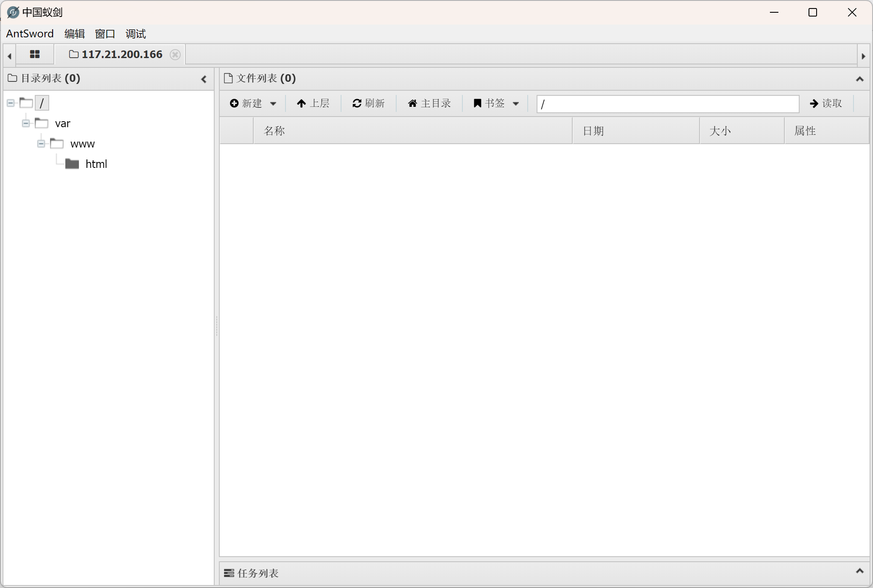This screenshot has width=873, height=588.
Task: Open the 调试 menu
Action: coord(136,33)
